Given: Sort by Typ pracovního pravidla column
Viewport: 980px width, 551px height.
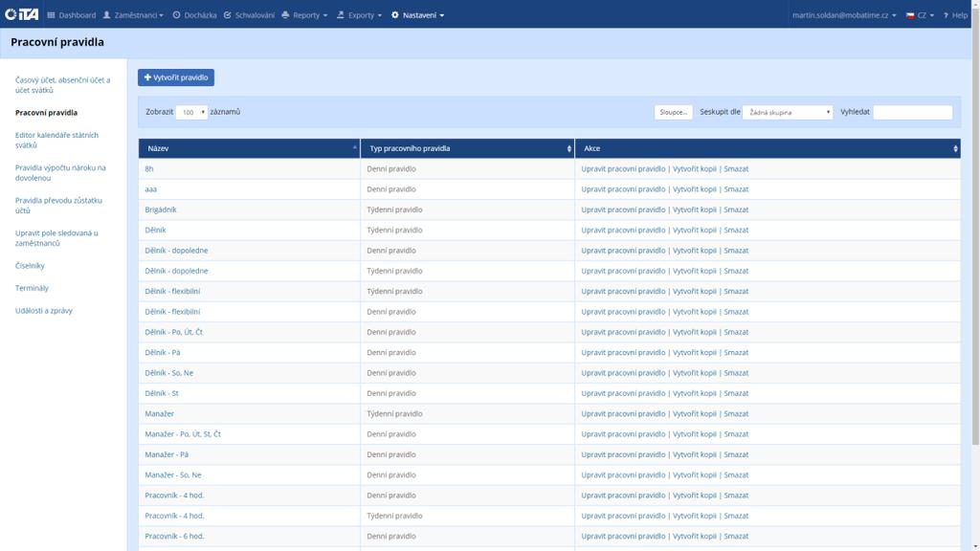Looking at the screenshot, I should [467, 148].
